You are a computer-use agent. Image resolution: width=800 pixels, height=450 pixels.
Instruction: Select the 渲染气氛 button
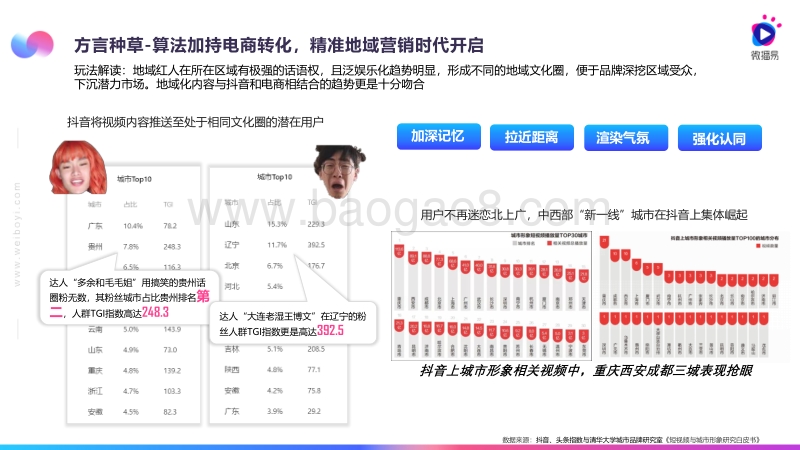626,138
